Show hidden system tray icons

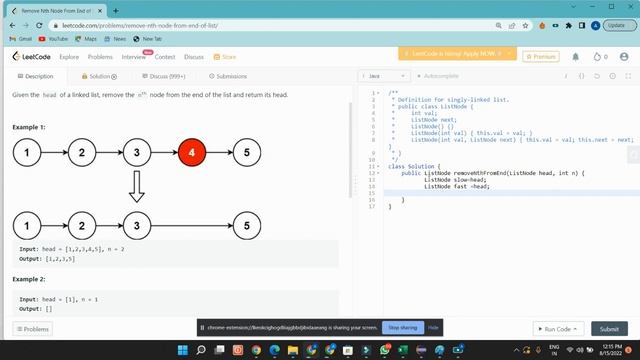[x=516, y=350]
